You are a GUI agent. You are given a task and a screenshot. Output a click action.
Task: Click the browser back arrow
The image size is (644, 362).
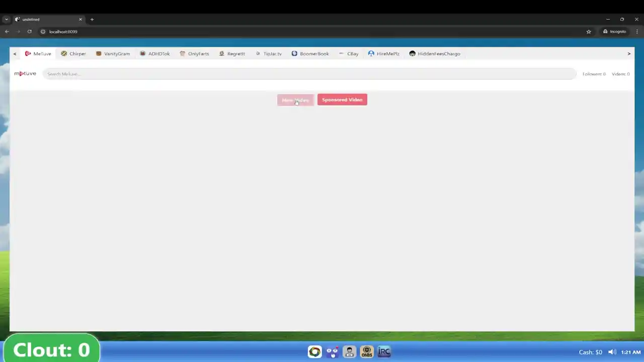click(7, 32)
